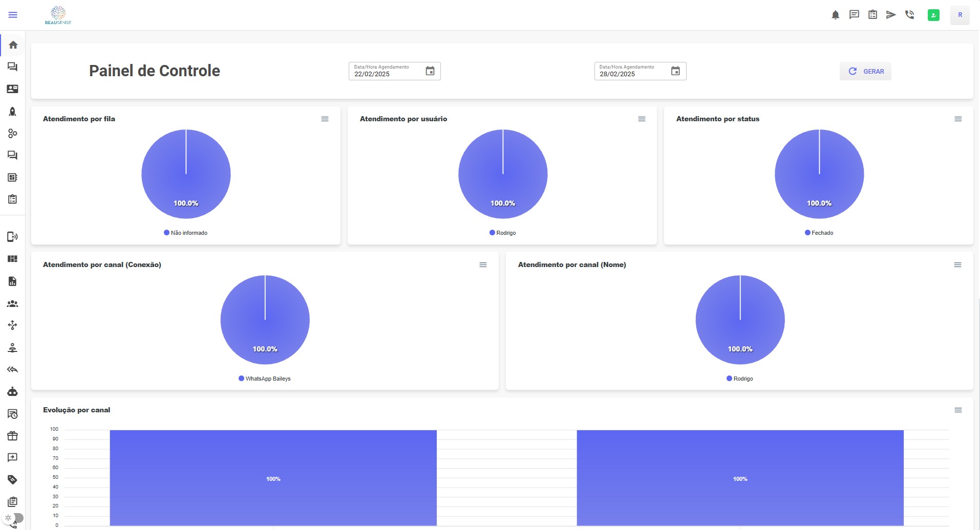This screenshot has height=530, width=980.
Task: Open the start date calendar picker
Action: tap(430, 71)
